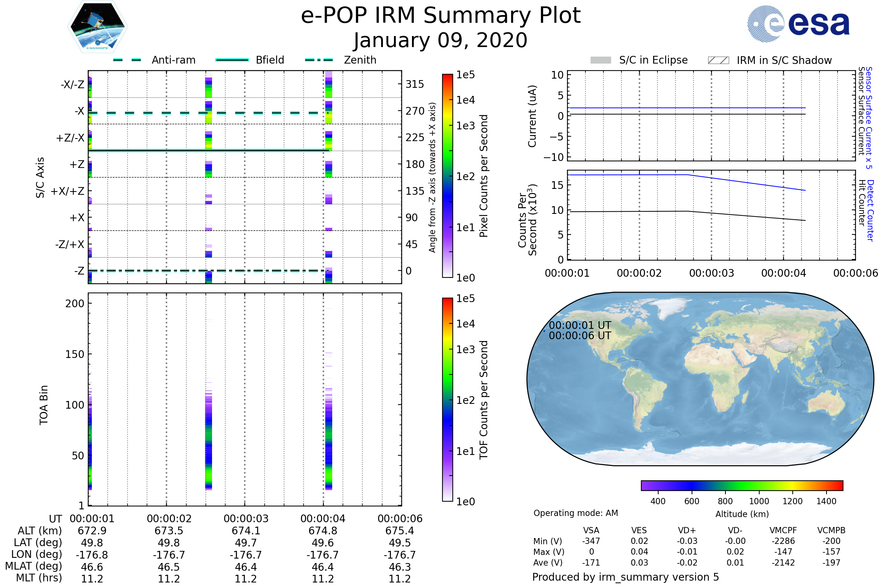The height and width of the screenshot is (588, 882).
Task: Click the January 09, 2020 date heading
Action: (x=441, y=40)
